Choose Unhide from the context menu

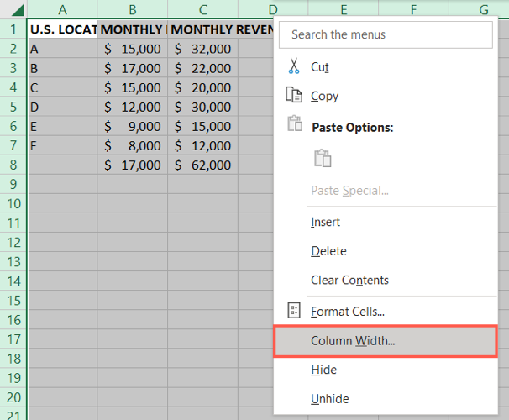pos(329,398)
